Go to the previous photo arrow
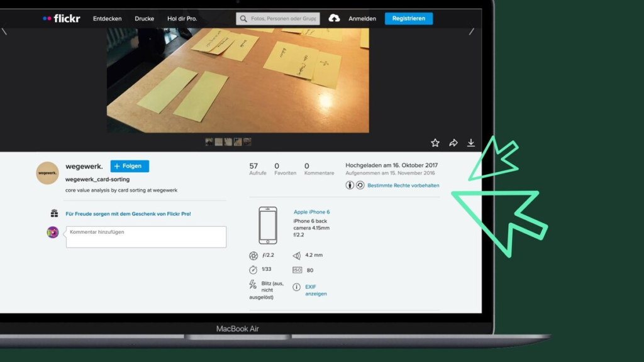 [4, 31]
